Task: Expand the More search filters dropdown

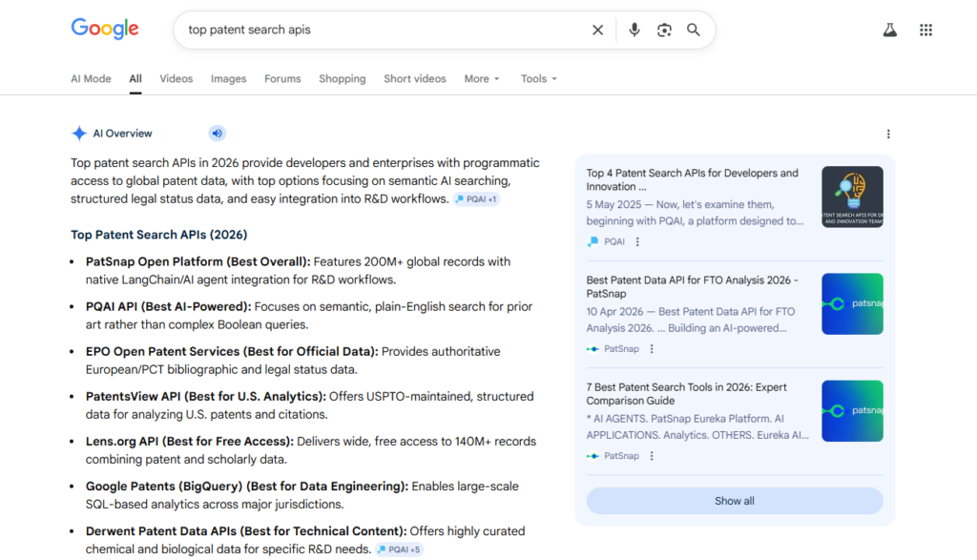Action: pyautogui.click(x=482, y=79)
